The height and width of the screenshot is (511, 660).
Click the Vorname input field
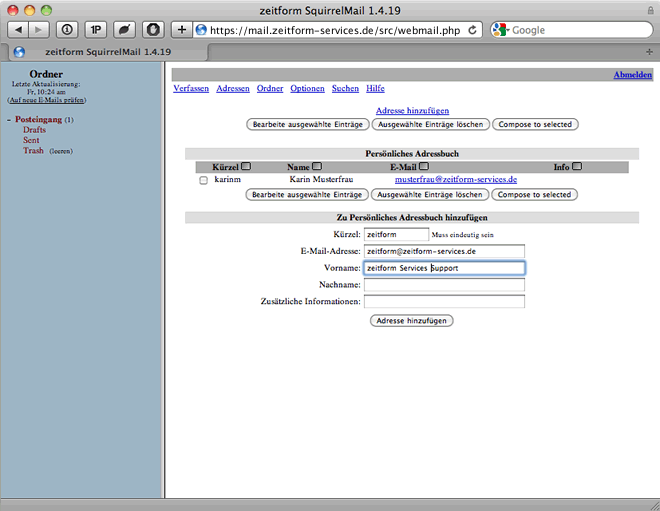(444, 268)
